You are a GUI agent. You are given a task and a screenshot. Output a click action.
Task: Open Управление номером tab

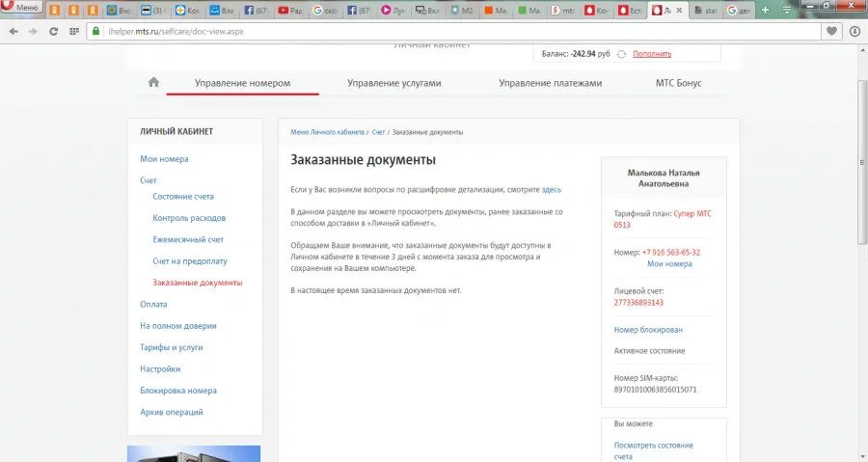[242, 83]
